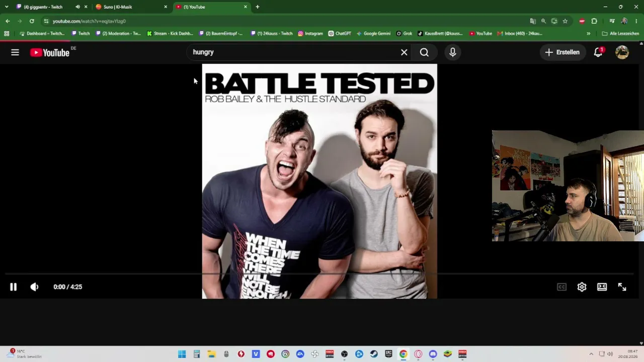Open a new browser tab

click(x=258, y=7)
